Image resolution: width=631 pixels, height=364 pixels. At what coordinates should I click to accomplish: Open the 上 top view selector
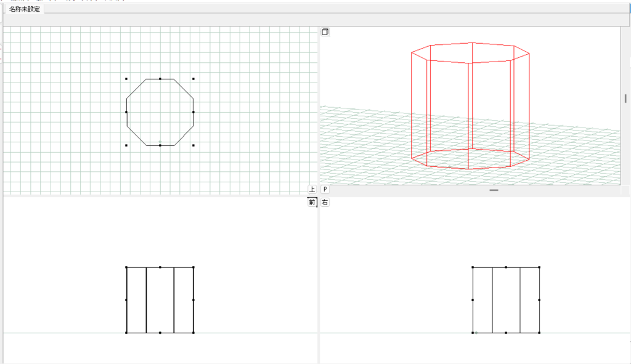tap(312, 189)
